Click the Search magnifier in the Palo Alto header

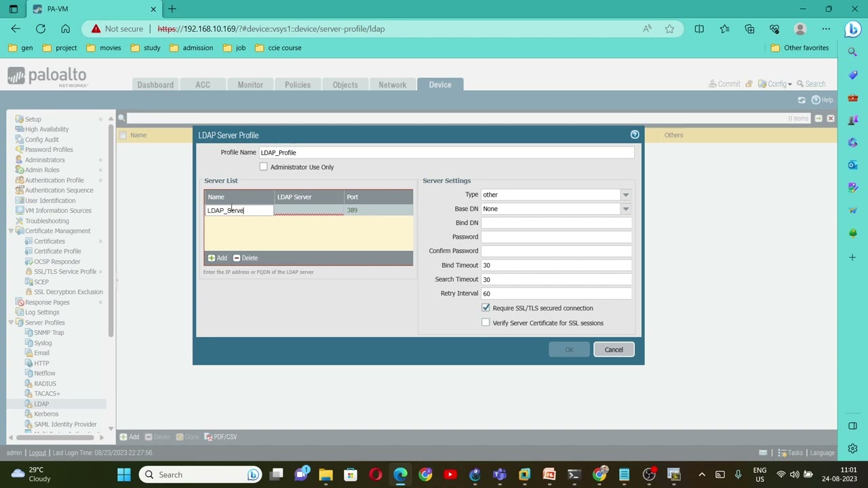(x=800, y=84)
